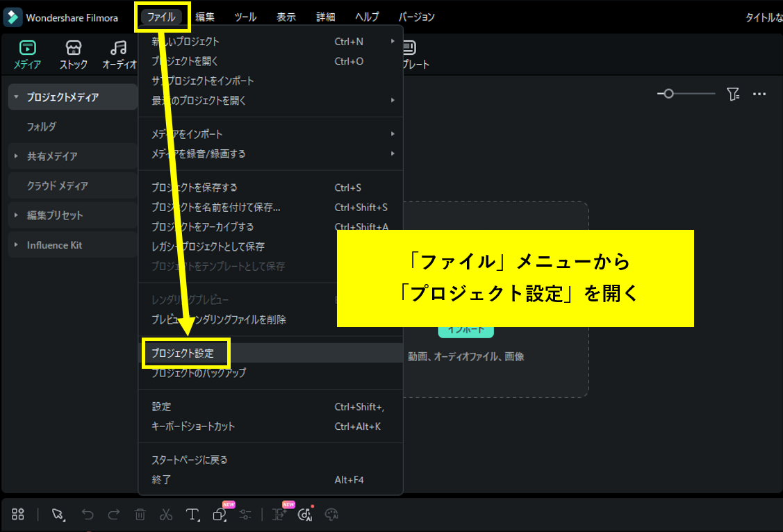This screenshot has width=783, height=532.
Task: Select the メディア panel icon
Action: click(28, 54)
